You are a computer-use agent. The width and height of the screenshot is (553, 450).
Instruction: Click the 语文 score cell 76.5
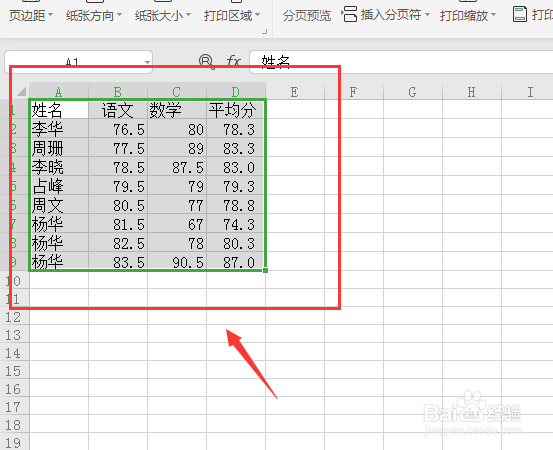pyautogui.click(x=118, y=129)
